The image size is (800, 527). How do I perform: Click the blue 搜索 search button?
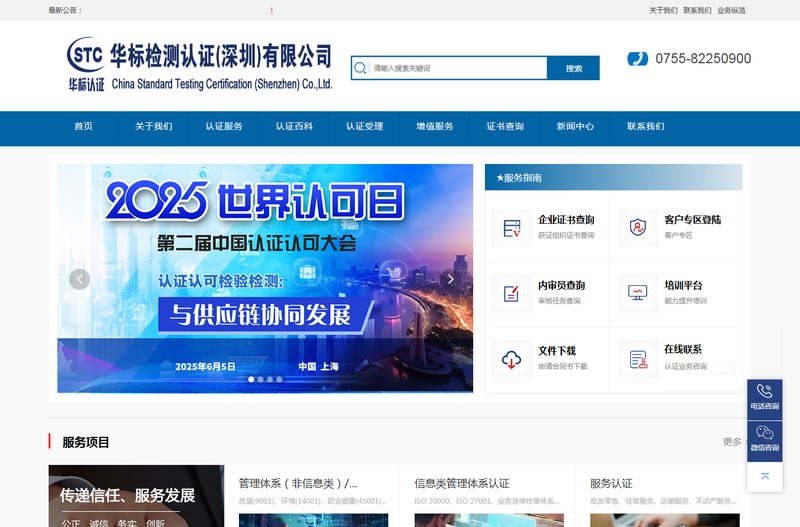573,68
